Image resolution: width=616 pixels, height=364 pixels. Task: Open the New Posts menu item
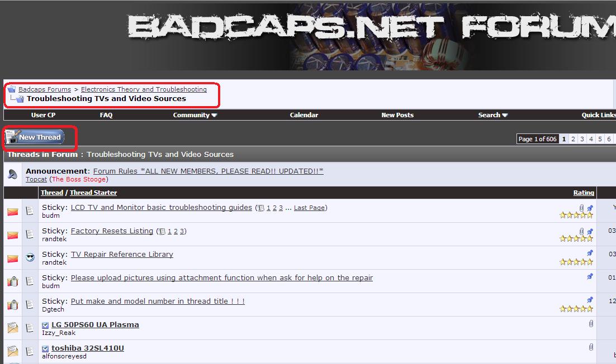click(x=397, y=115)
